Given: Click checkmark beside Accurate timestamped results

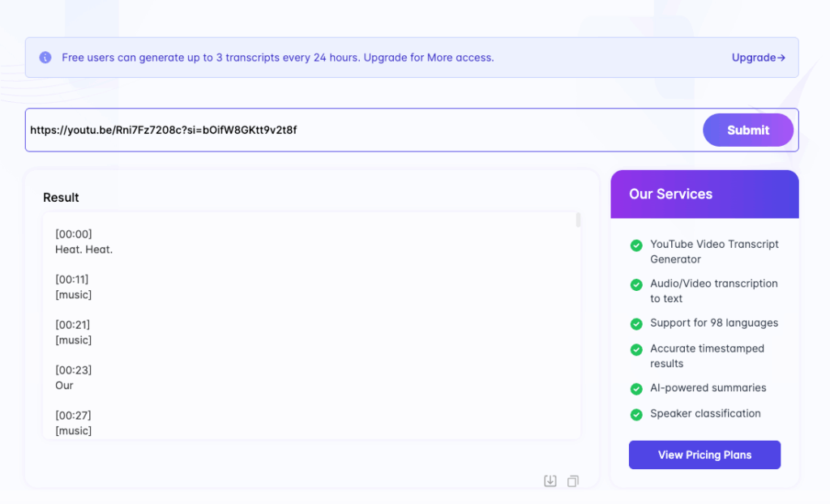Looking at the screenshot, I should tap(636, 349).
